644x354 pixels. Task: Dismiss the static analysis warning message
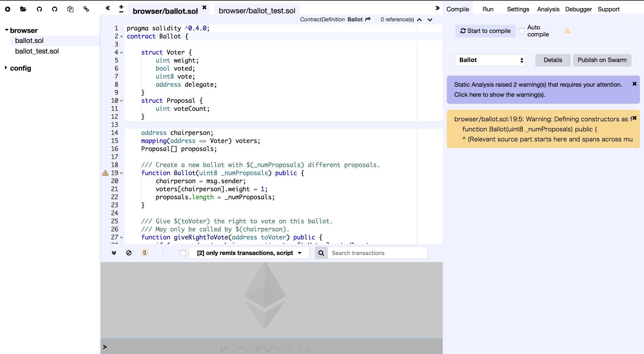coord(635,84)
